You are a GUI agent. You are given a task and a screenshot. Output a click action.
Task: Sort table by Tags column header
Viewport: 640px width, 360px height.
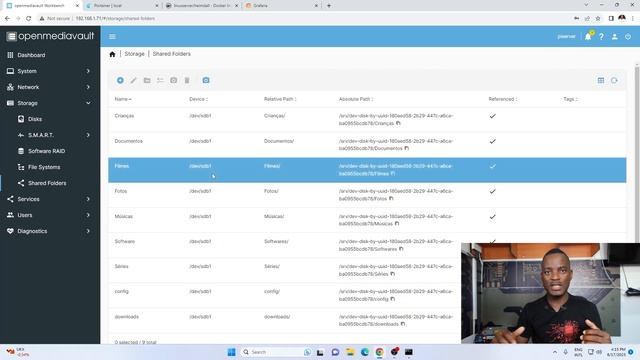click(570, 99)
